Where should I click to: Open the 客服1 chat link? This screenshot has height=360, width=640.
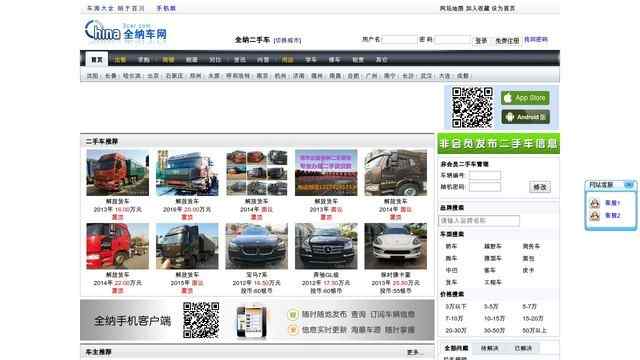612,203
